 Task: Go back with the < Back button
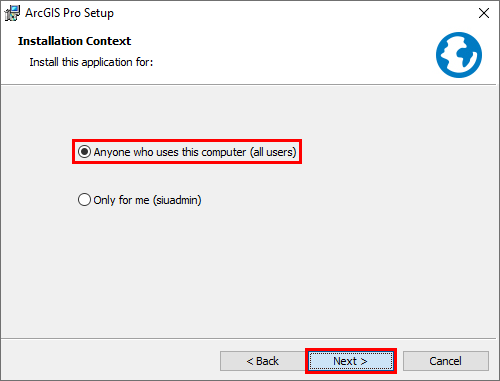263,361
